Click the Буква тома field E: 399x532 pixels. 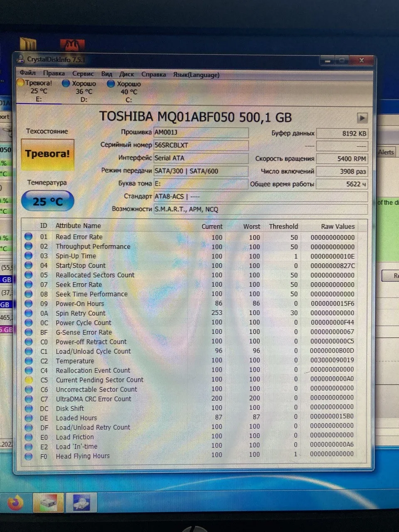click(201, 184)
